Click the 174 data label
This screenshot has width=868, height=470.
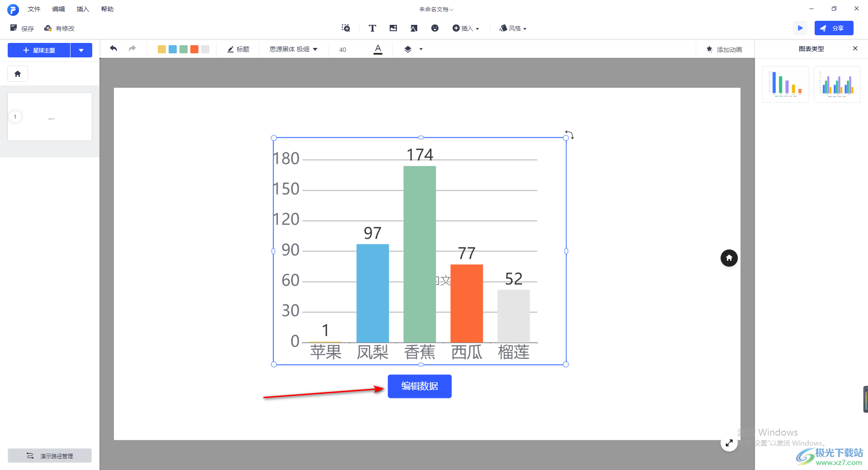(x=420, y=155)
